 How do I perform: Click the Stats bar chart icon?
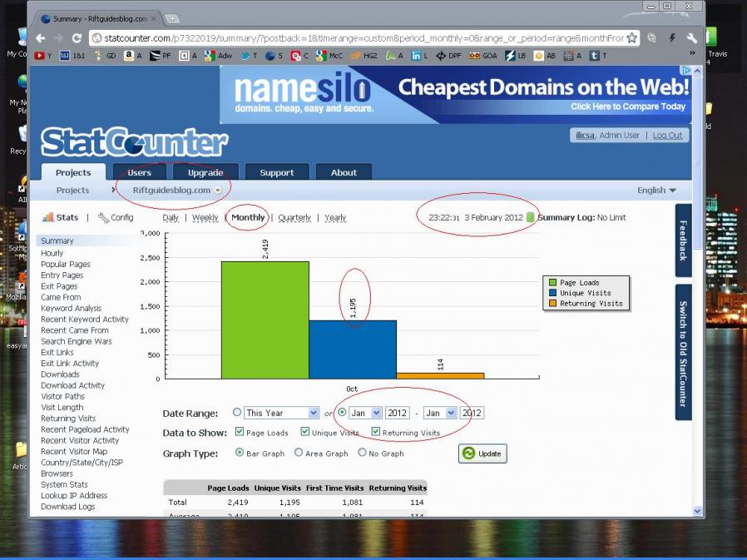[47, 217]
